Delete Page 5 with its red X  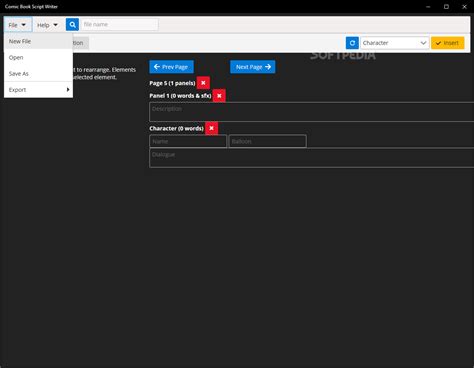tap(203, 83)
